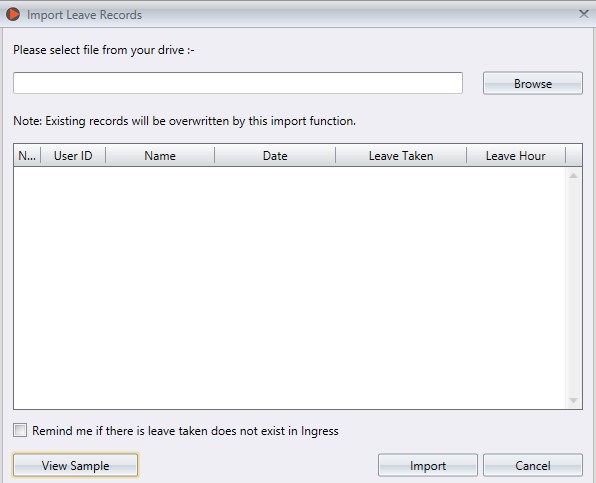Click the scroll down arrow in records list

[573, 401]
